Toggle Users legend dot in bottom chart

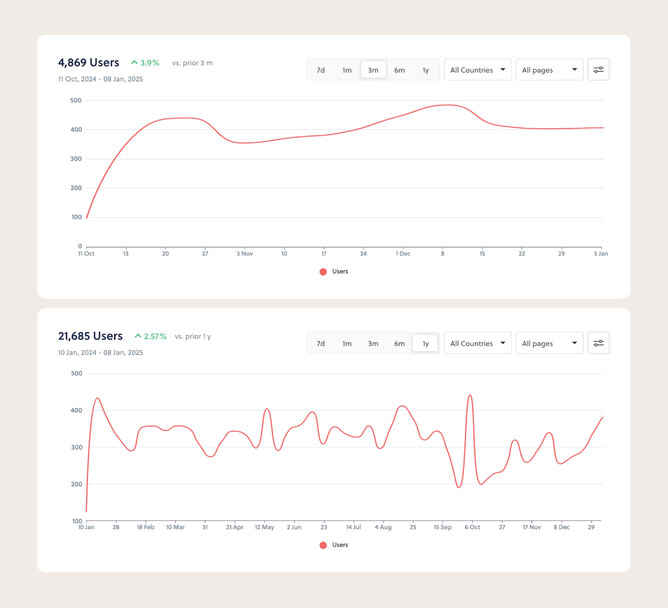point(323,545)
